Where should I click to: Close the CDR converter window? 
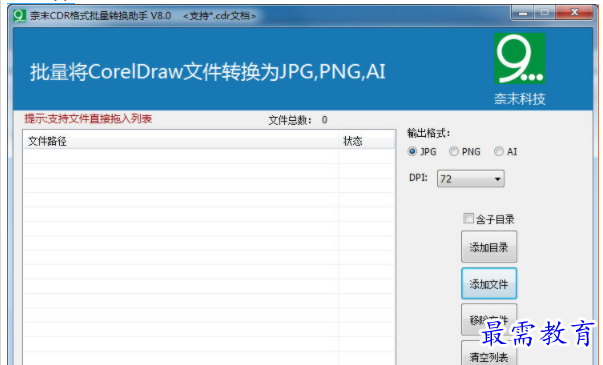(x=574, y=13)
